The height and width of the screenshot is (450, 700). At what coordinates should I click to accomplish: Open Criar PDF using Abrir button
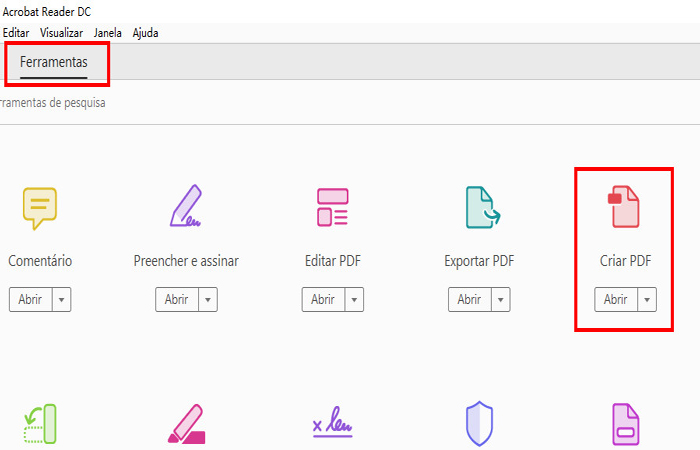pyautogui.click(x=616, y=300)
